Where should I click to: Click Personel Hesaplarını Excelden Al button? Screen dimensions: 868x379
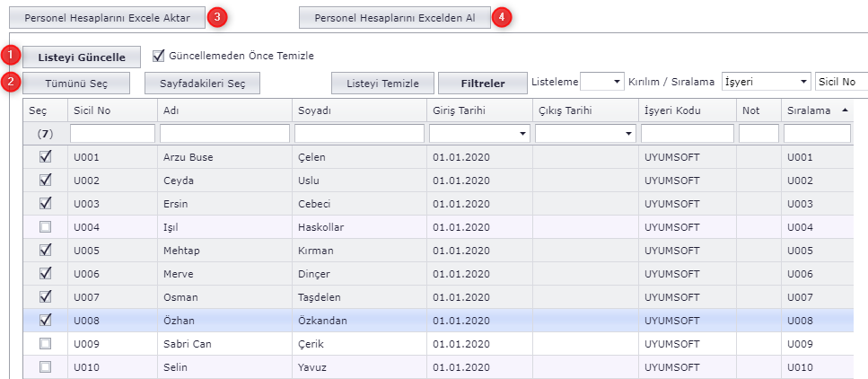tap(394, 17)
